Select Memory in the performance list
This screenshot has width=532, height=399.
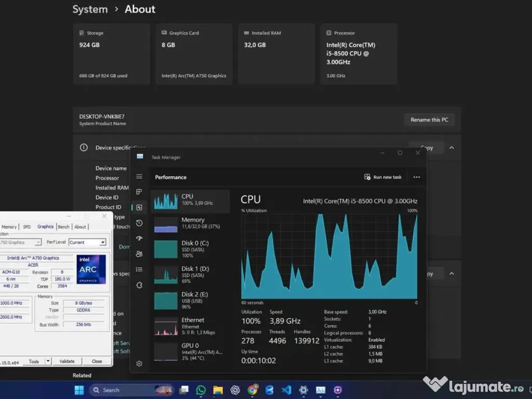tap(190, 224)
